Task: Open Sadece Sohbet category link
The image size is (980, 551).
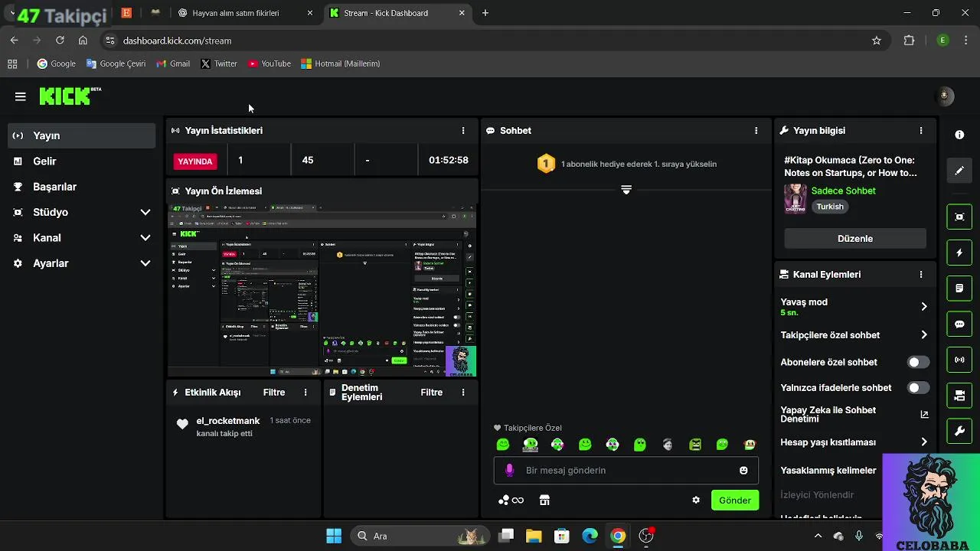Action: (844, 191)
